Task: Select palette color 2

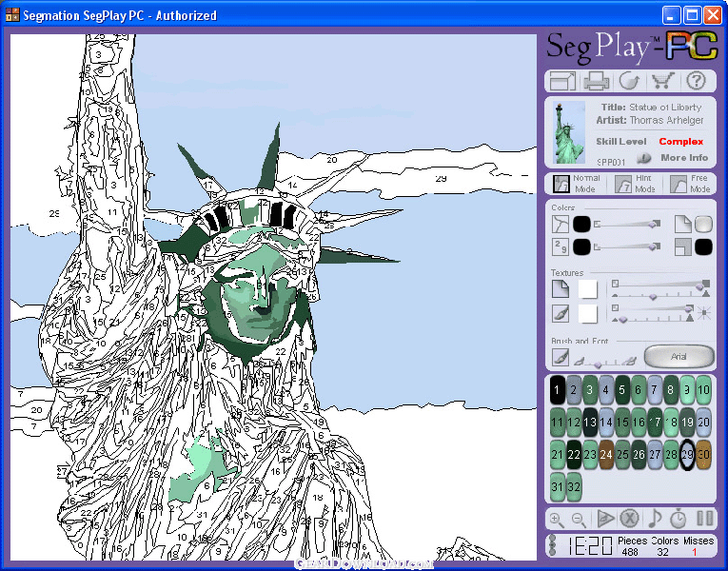Action: coord(574,390)
